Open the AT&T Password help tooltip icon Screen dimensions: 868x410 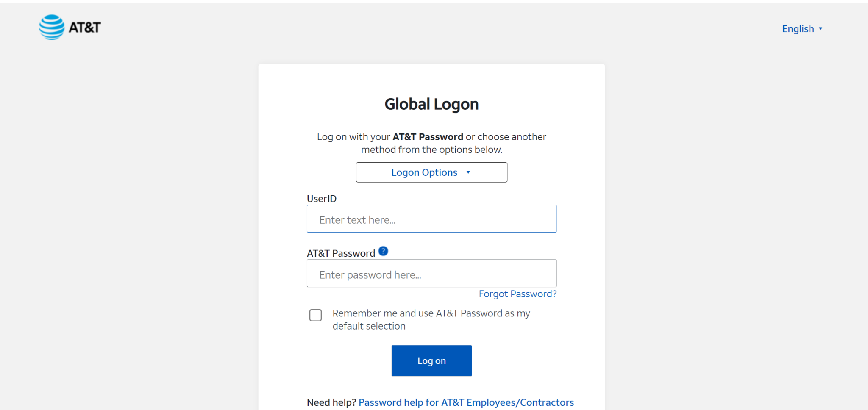pyautogui.click(x=383, y=251)
